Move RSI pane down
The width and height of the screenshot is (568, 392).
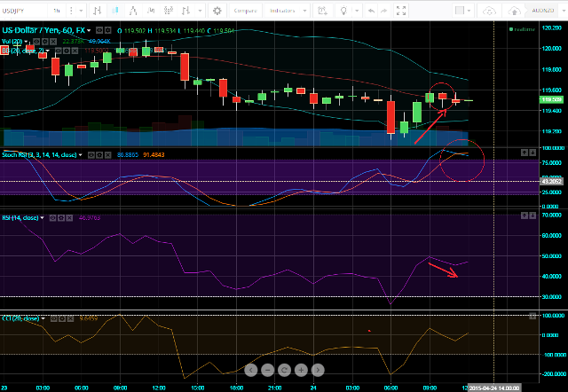[x=532, y=216]
